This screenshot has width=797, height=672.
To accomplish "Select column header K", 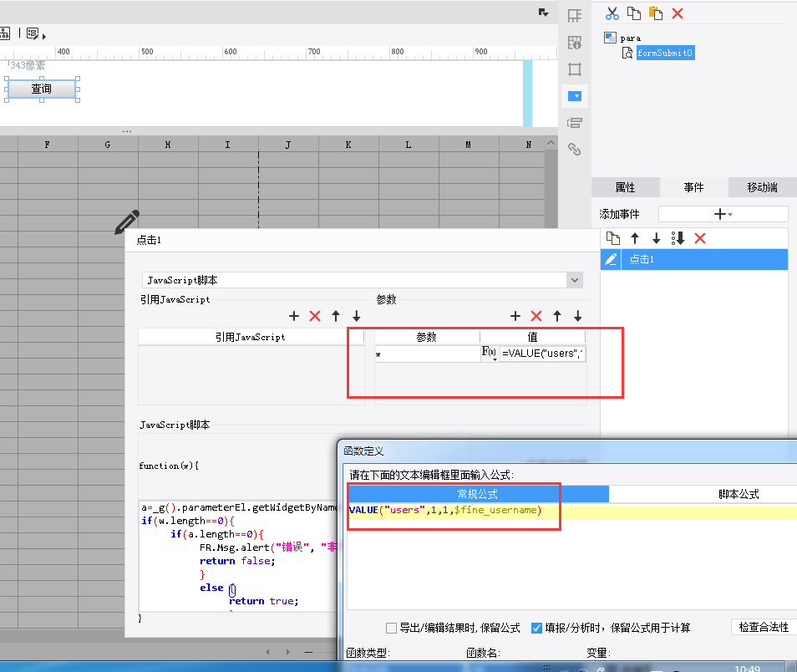I will pyautogui.click(x=348, y=145).
